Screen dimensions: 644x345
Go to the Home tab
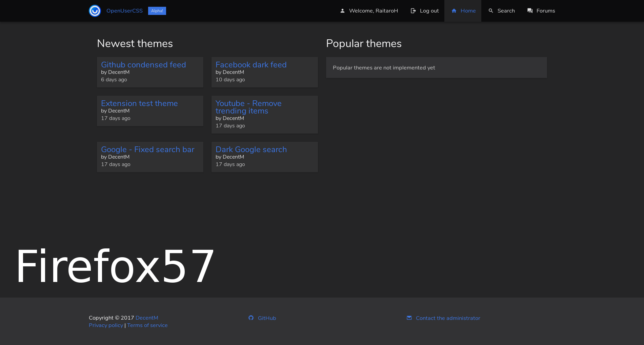(463, 11)
